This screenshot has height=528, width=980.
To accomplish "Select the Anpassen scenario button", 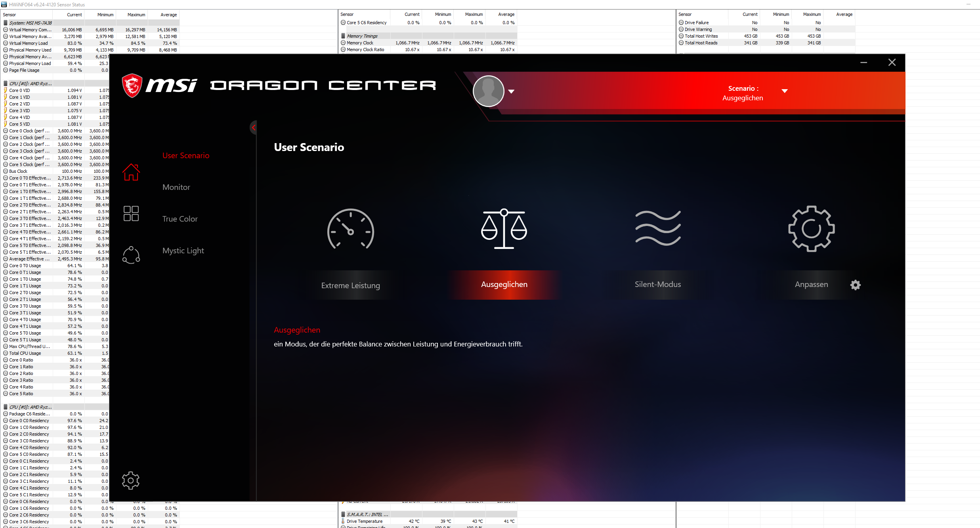I will [x=812, y=285].
